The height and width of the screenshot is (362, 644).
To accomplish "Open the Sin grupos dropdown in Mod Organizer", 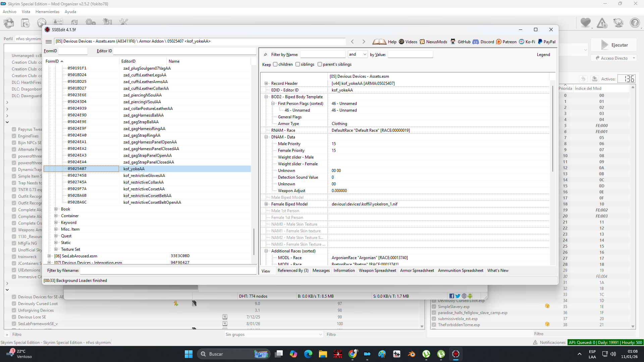I will (274, 335).
